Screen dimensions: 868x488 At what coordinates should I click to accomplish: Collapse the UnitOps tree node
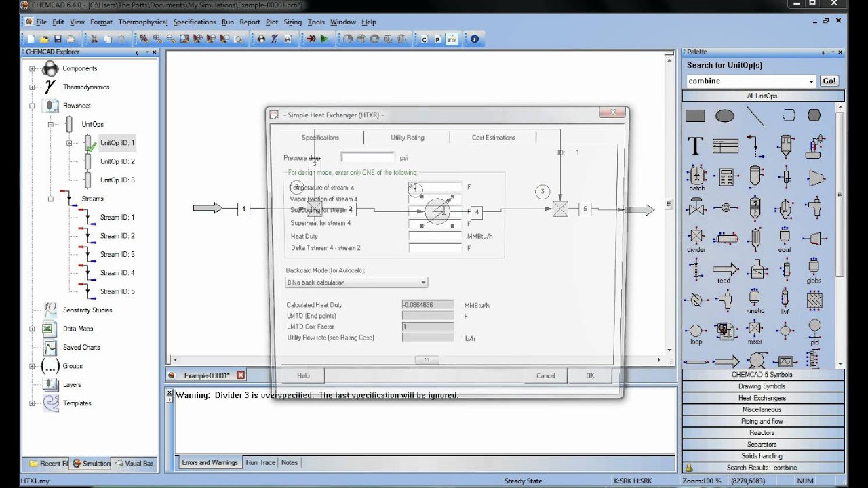(x=50, y=124)
